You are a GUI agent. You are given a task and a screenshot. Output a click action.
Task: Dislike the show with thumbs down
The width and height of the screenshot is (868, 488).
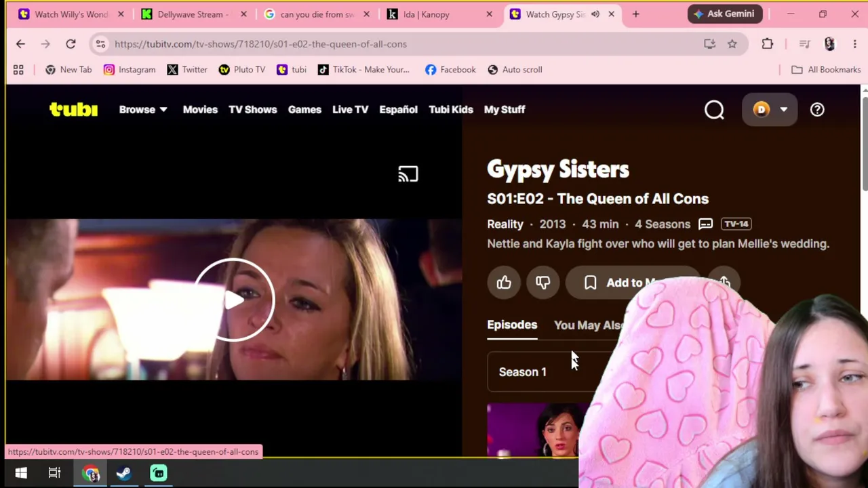pyautogui.click(x=542, y=283)
